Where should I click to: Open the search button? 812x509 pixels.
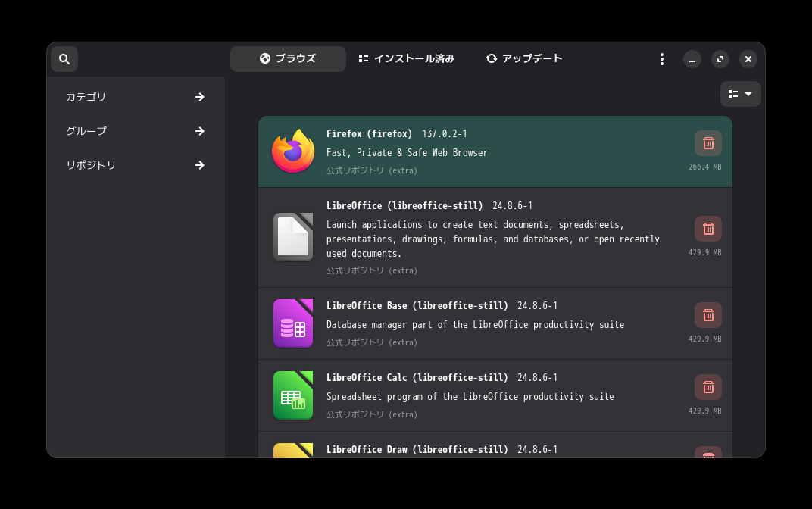pos(64,59)
